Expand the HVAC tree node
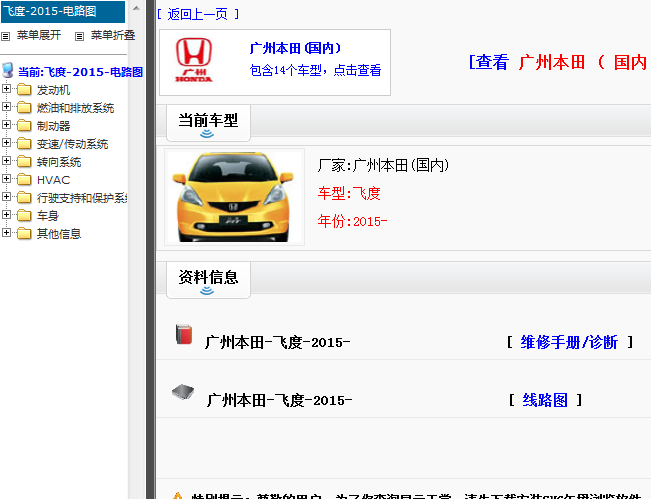The image size is (651, 499). 6,178
